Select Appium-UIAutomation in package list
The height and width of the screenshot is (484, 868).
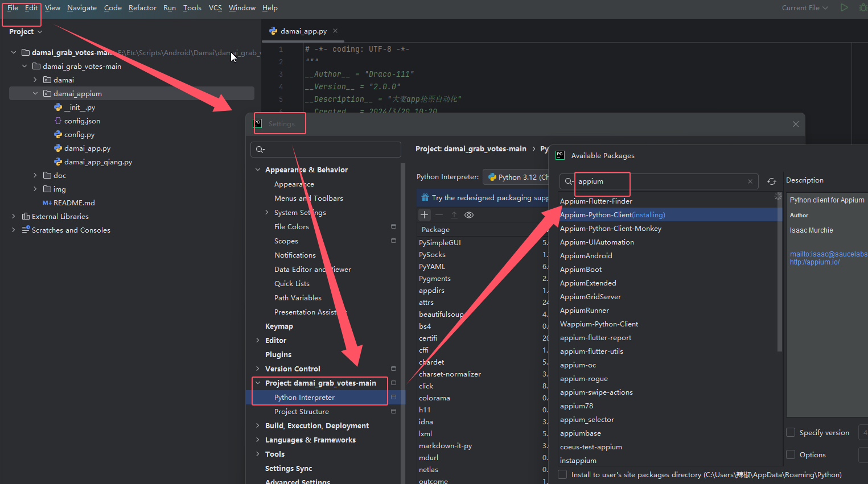click(597, 242)
